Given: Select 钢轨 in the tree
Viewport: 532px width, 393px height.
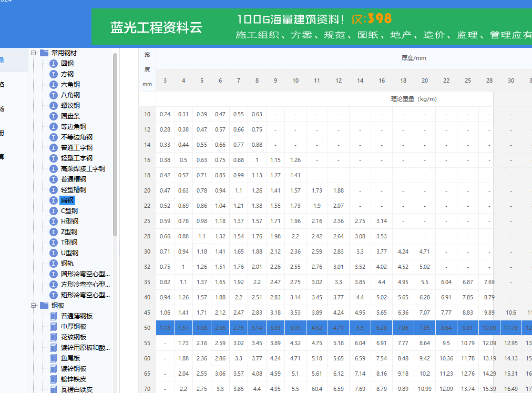Looking at the screenshot, I should click(67, 264).
